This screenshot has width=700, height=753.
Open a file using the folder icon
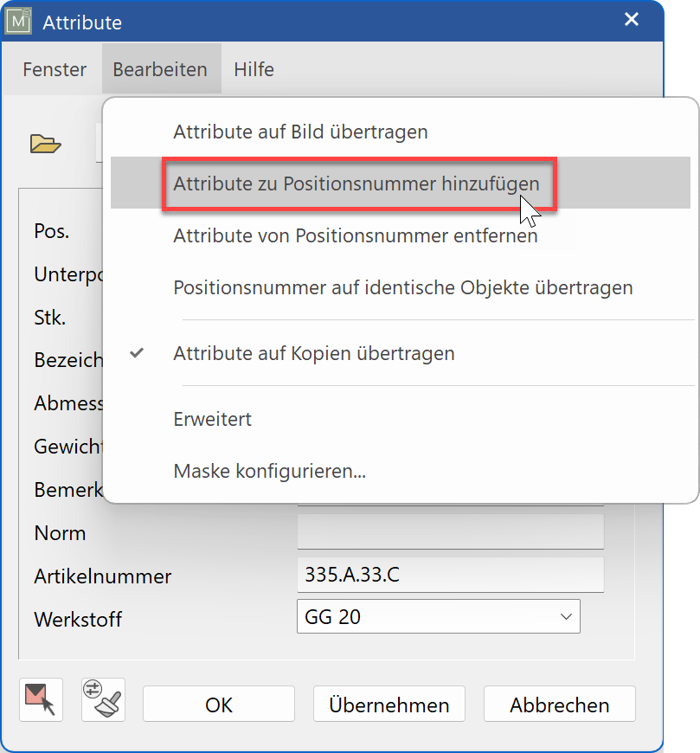[x=45, y=145]
